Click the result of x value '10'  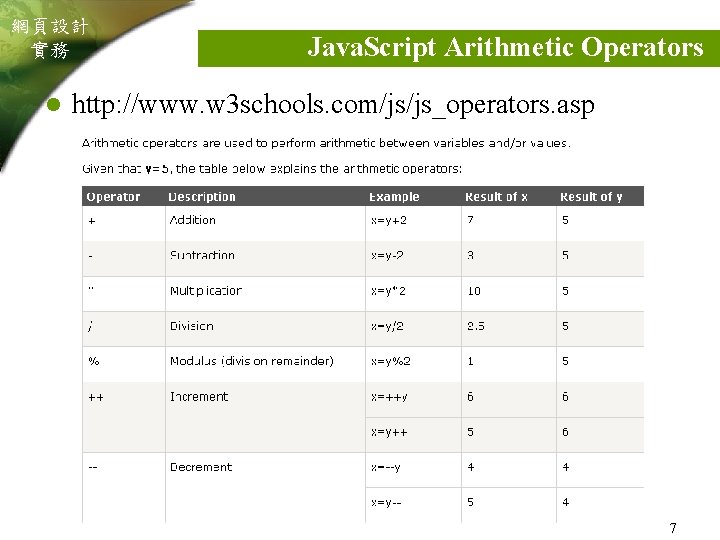click(474, 291)
